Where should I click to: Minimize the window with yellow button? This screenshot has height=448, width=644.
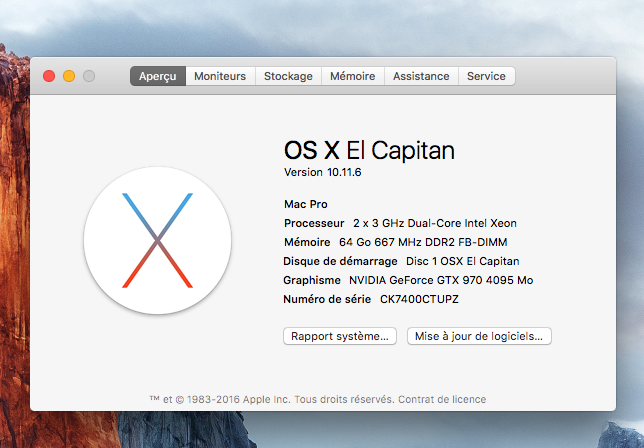69,76
